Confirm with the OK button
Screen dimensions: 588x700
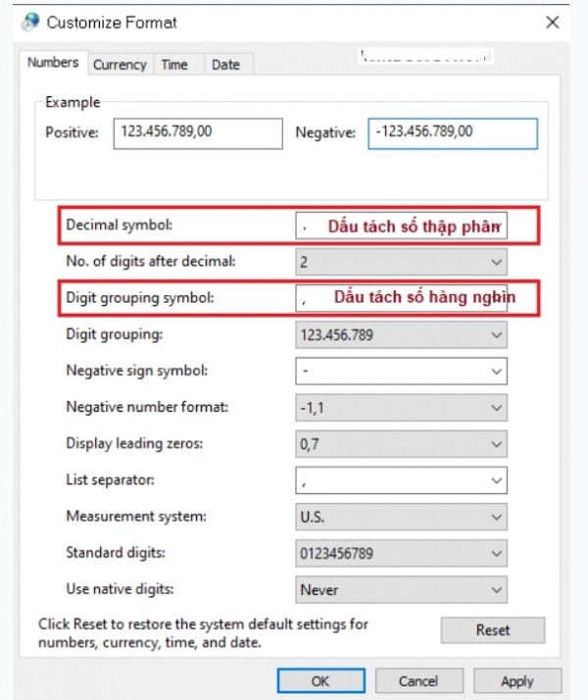[320, 681]
